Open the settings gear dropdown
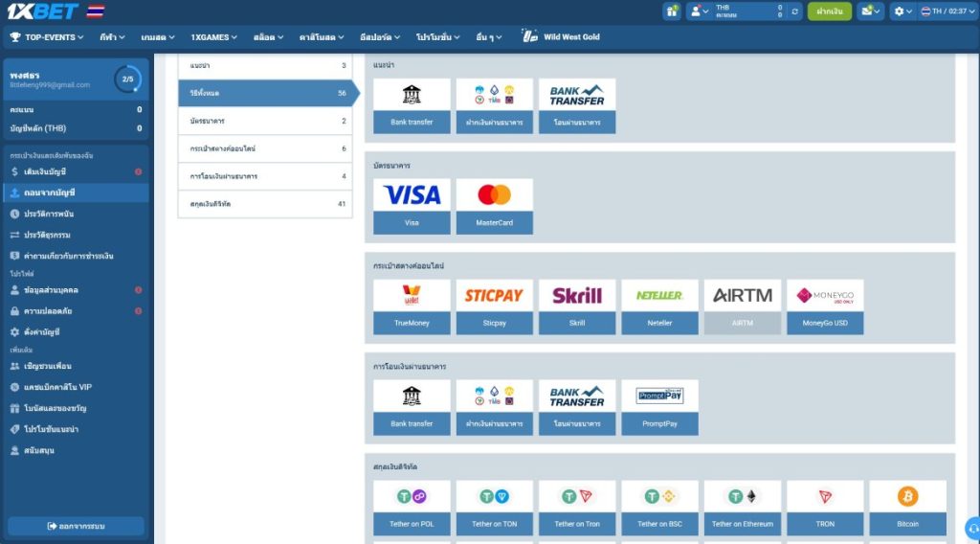The height and width of the screenshot is (544, 980). pyautogui.click(x=902, y=11)
